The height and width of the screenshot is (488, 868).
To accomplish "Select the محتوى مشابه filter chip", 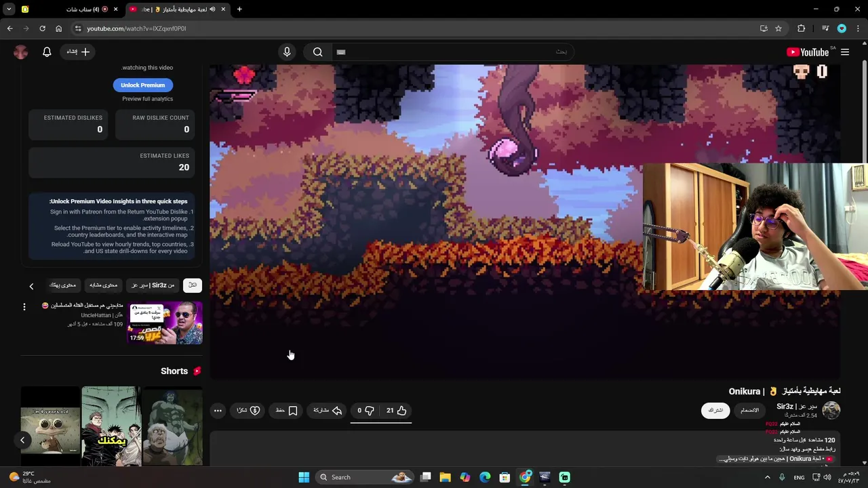I will (104, 285).
